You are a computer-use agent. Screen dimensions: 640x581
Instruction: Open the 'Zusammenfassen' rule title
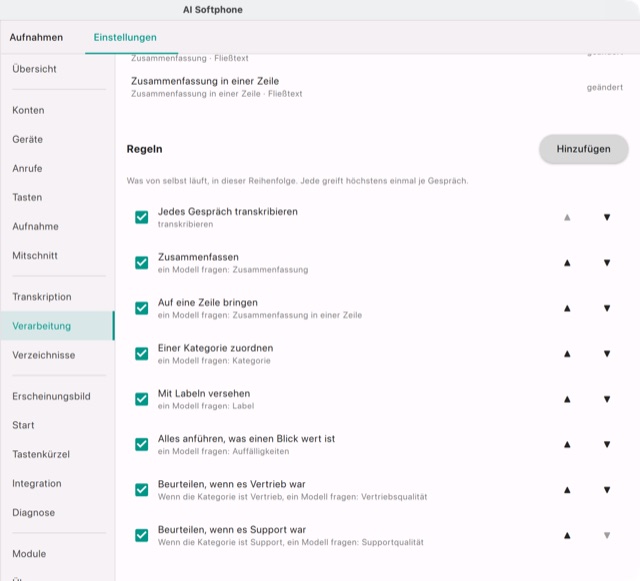[198, 257]
